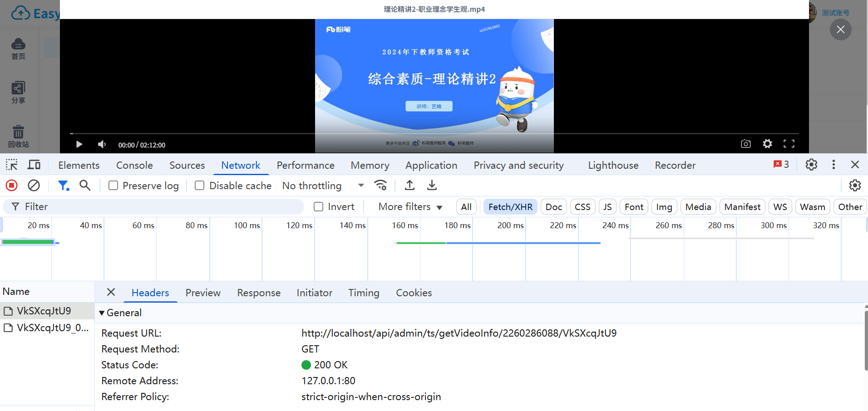Toggle the Fetch/XHR filter
The image size is (868, 411).
tap(510, 207)
